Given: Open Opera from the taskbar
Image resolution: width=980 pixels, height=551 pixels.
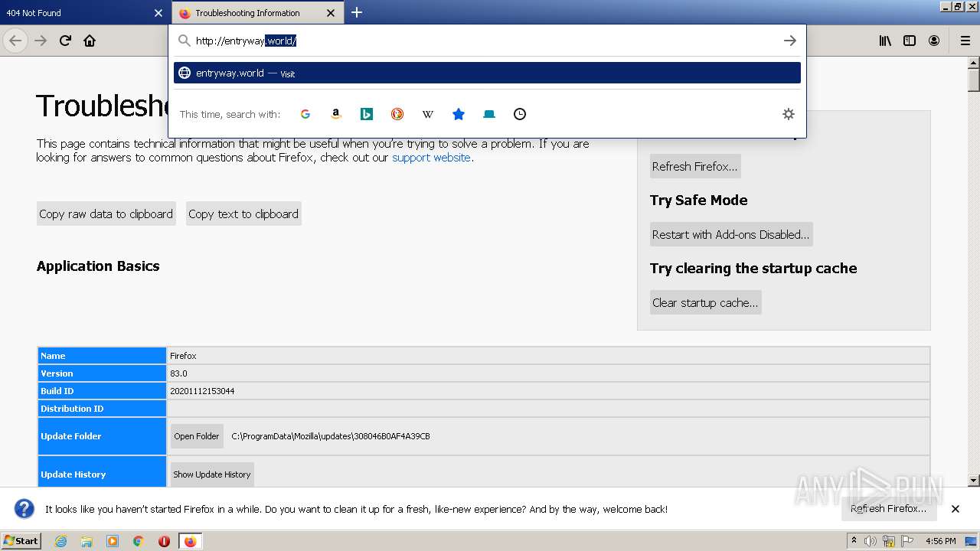Looking at the screenshot, I should [164, 541].
